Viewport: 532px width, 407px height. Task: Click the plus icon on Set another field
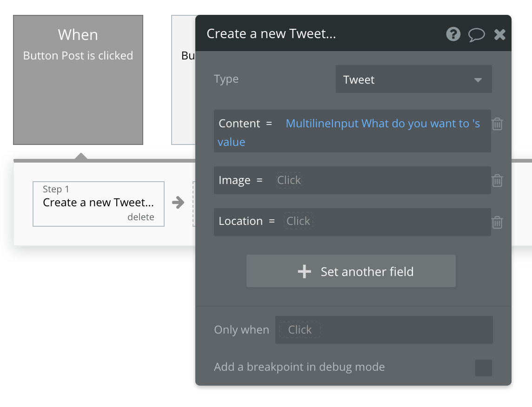[305, 272]
